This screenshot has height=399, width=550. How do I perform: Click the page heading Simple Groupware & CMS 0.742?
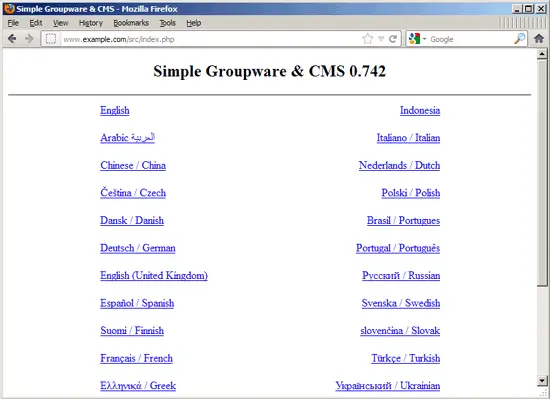(269, 71)
